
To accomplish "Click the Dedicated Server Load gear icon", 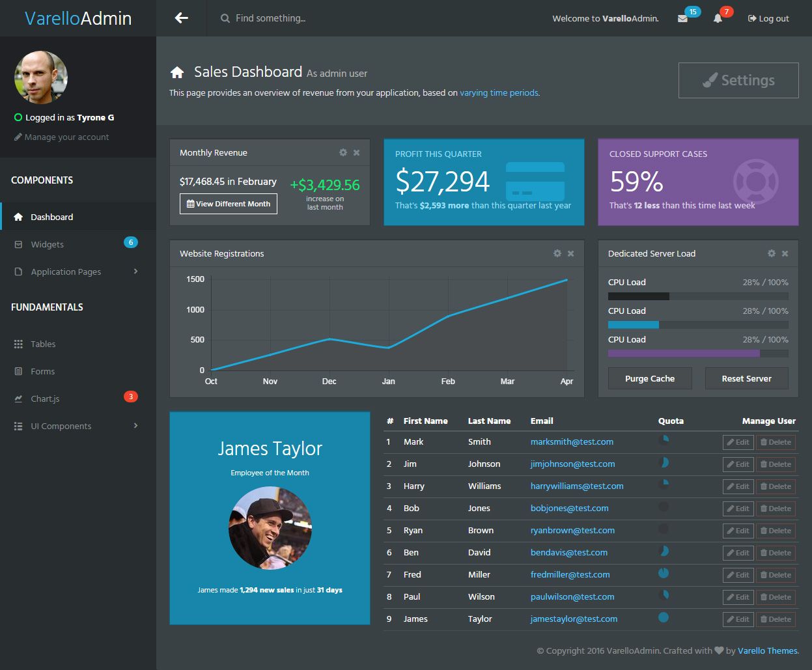I will click(x=772, y=253).
